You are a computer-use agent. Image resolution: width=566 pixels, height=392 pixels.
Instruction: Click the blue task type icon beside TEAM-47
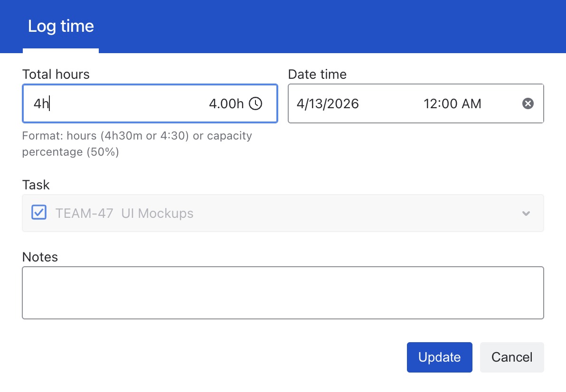point(38,213)
